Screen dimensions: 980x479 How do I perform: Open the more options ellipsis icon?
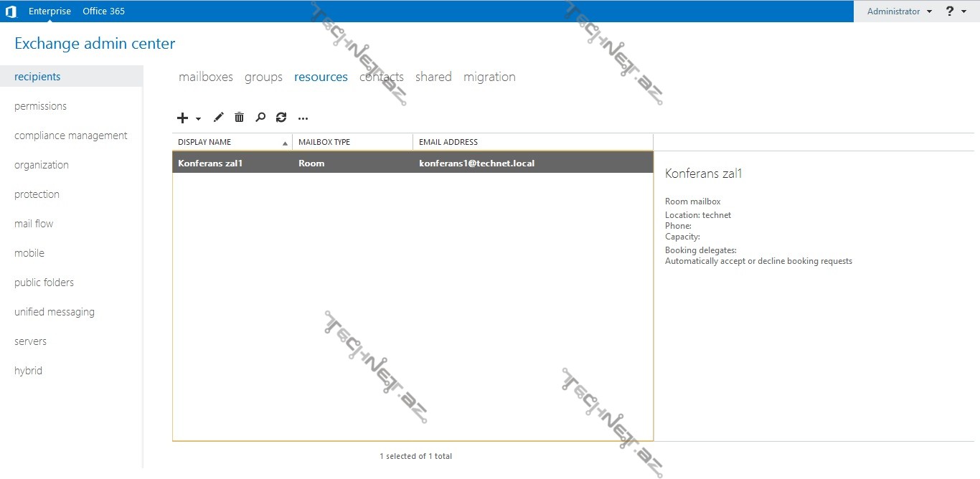coord(303,118)
